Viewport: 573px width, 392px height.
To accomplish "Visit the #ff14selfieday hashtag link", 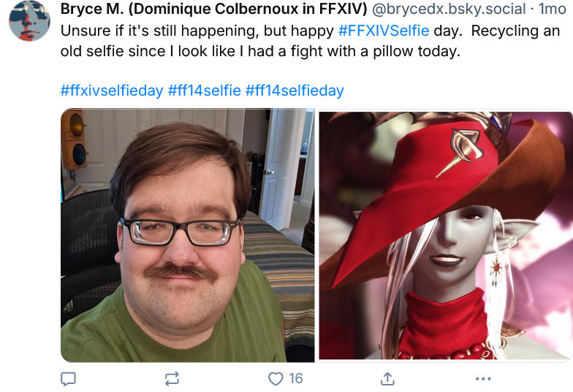I will click(x=295, y=91).
